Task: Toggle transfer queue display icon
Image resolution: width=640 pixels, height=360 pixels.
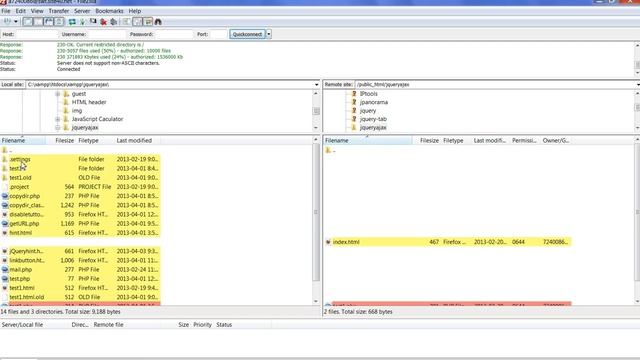Action: tap(59, 22)
